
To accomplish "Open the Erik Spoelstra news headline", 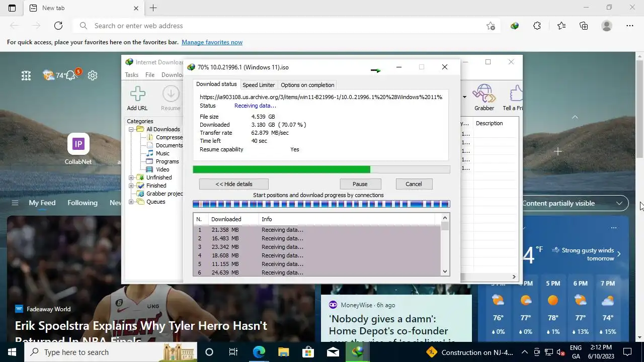I will [141, 332].
